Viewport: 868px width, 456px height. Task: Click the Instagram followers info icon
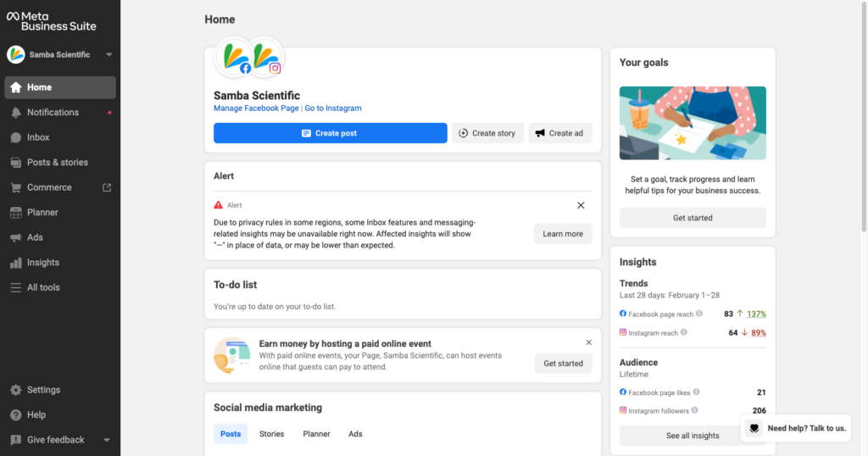click(695, 410)
